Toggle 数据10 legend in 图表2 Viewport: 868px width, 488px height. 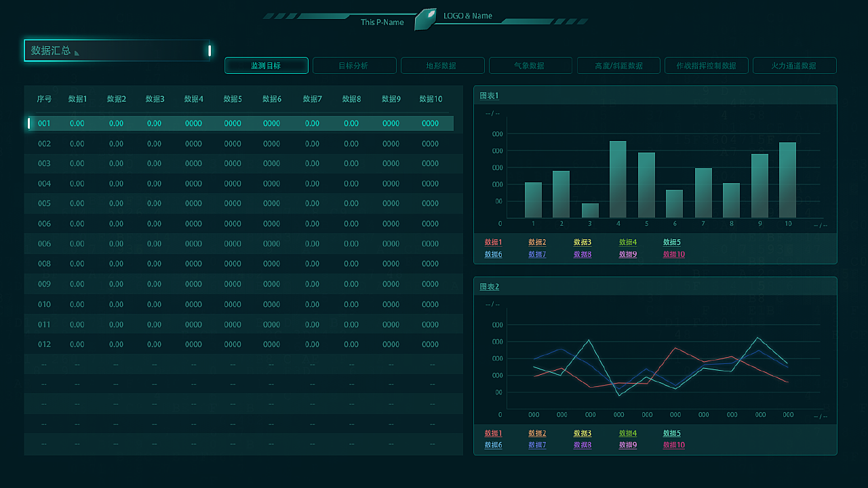click(674, 445)
